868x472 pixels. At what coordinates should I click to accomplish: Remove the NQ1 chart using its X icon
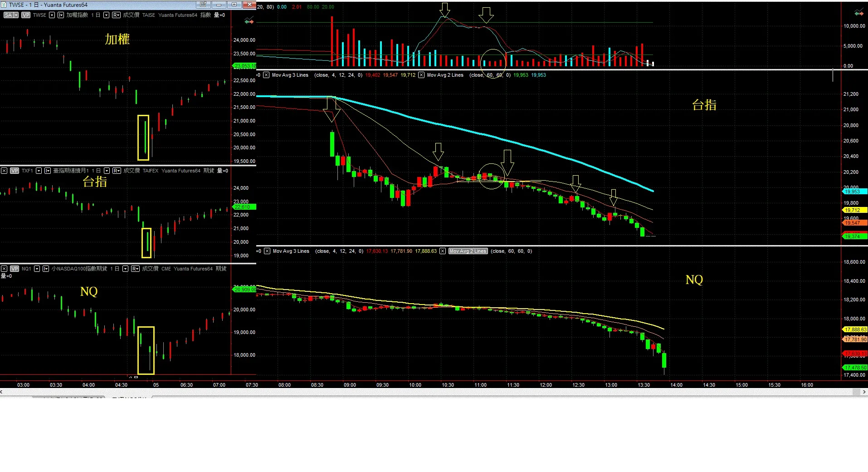(4, 269)
